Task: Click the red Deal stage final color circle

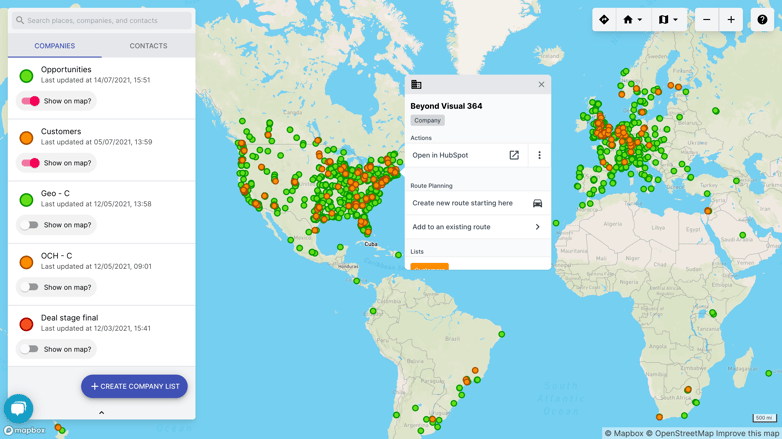Action: 26,324
